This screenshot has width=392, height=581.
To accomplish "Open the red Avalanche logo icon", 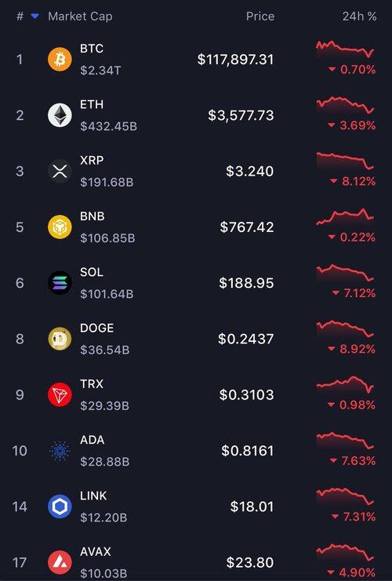I will pos(60,562).
